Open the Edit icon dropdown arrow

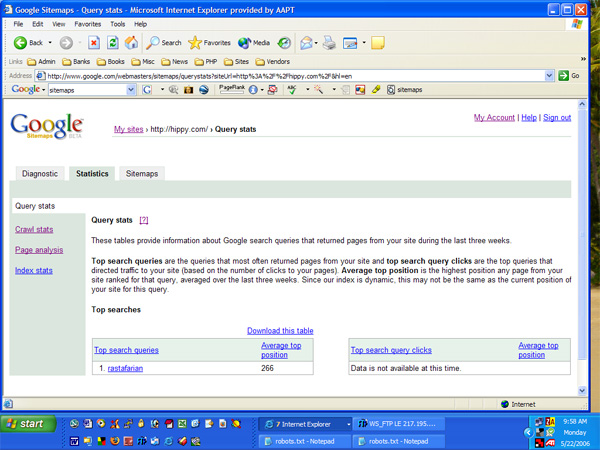(x=364, y=43)
